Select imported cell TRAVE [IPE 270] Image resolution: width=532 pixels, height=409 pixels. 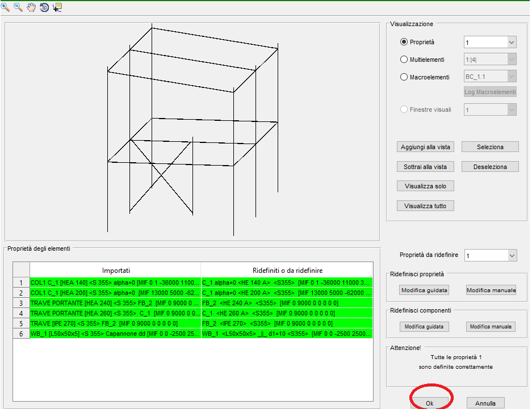pos(115,323)
